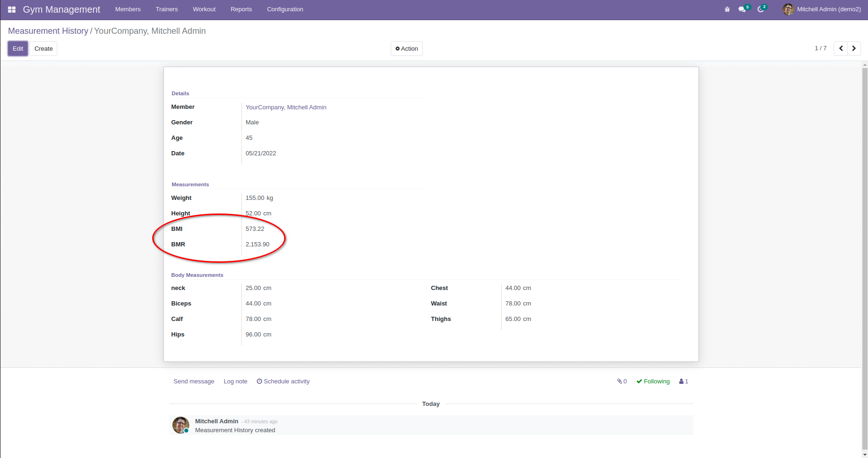This screenshot has width=868, height=458.
Task: Click the Thighs value 65.00
Action: click(513, 319)
